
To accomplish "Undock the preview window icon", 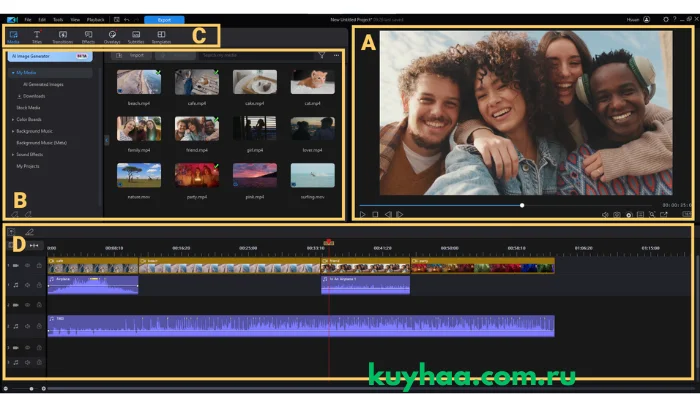I will click(664, 215).
